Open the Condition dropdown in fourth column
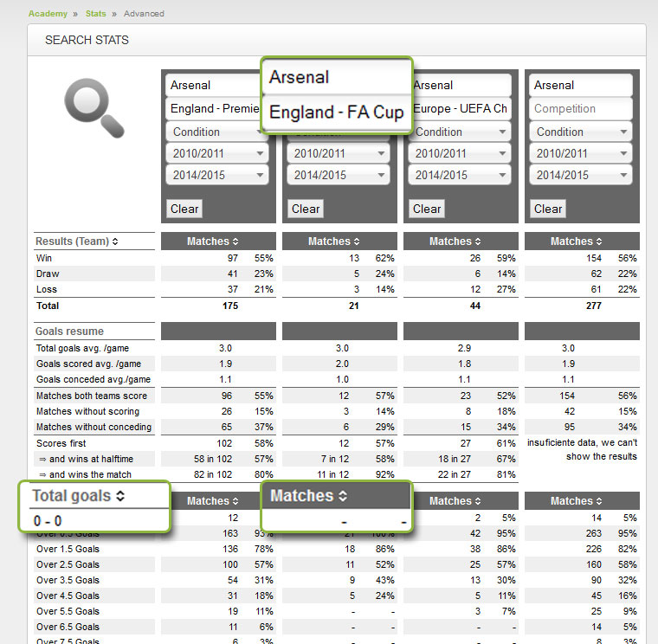Image resolution: width=658 pixels, height=644 pixels. click(582, 132)
